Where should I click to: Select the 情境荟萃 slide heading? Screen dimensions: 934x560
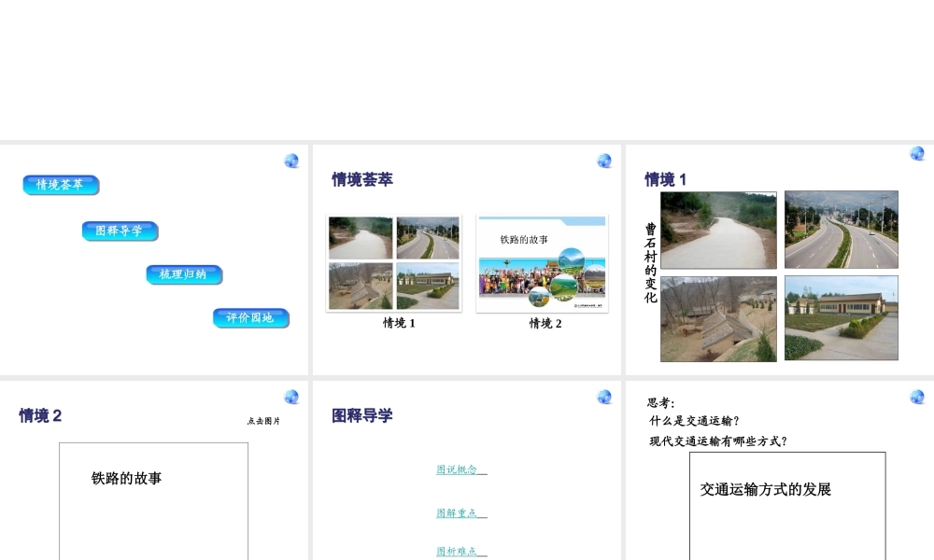(x=362, y=179)
